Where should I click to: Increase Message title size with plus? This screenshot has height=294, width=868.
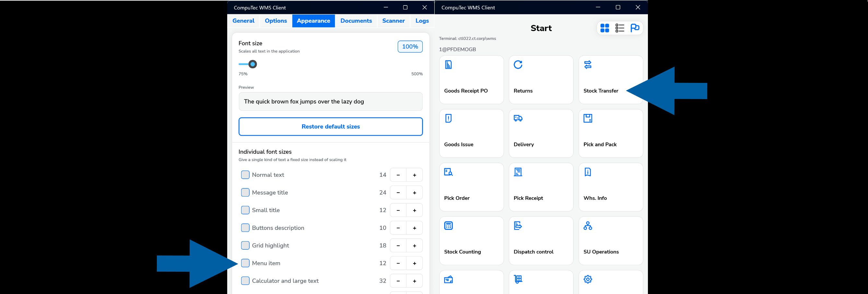pos(415,193)
